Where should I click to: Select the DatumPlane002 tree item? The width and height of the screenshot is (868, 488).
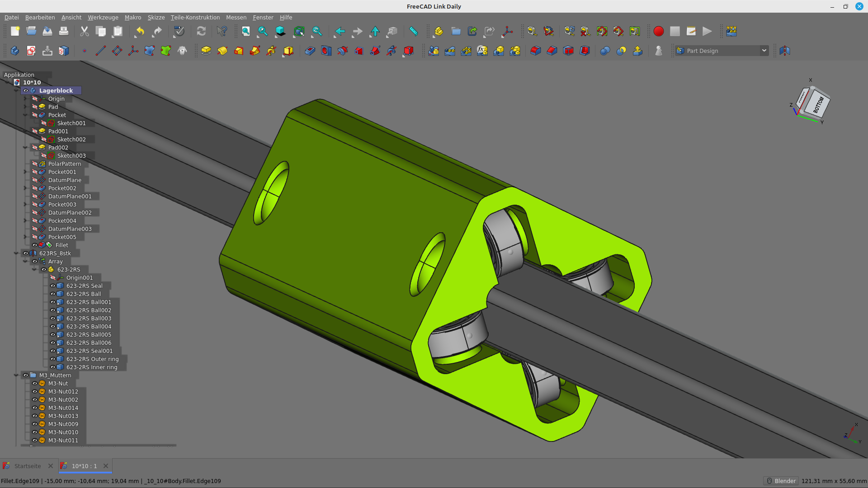(x=70, y=213)
